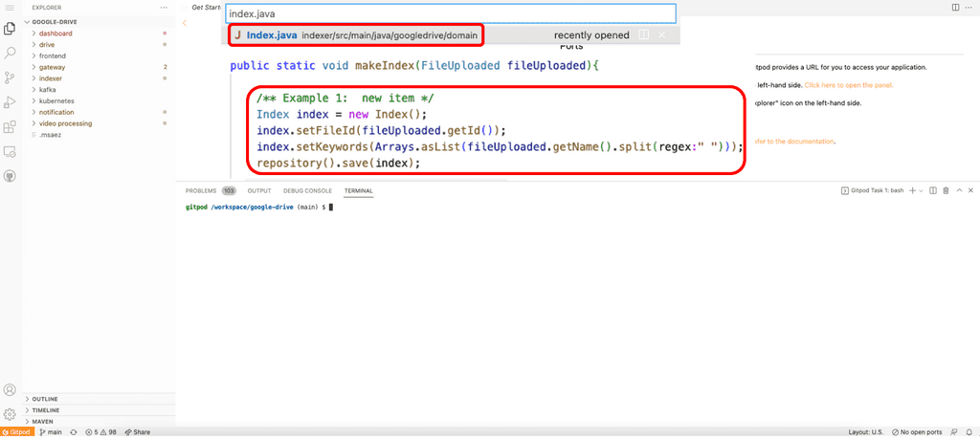Open the Remote Explorer view
The width and height of the screenshot is (980, 440).
pyautogui.click(x=10, y=151)
